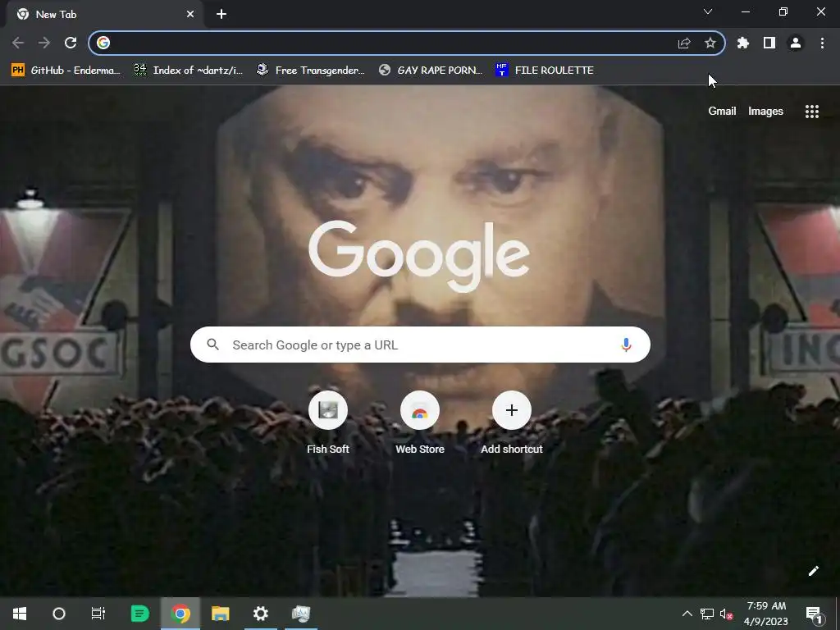Open the Web Store shortcut
Screen dimensions: 840x630
coord(420,423)
